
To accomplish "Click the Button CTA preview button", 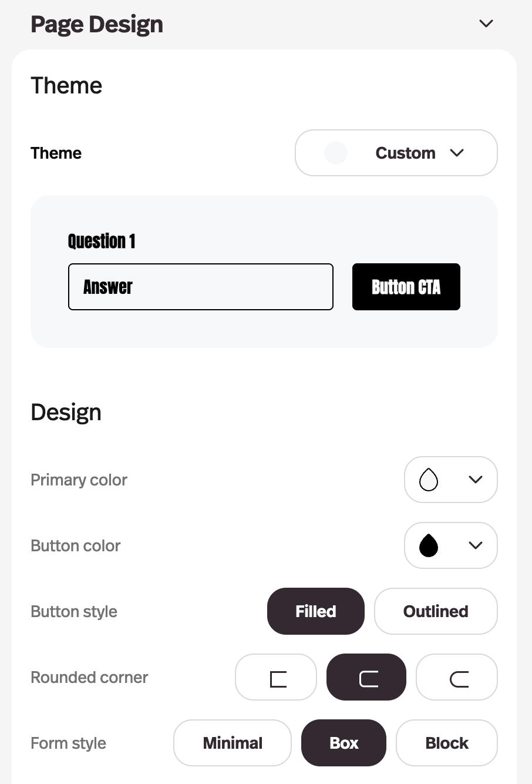I will click(x=406, y=287).
